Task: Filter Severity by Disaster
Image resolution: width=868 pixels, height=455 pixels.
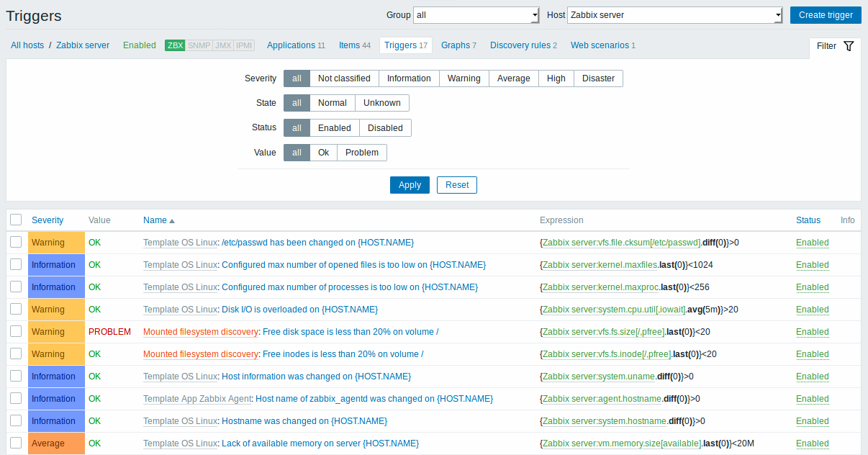Action: coord(599,78)
